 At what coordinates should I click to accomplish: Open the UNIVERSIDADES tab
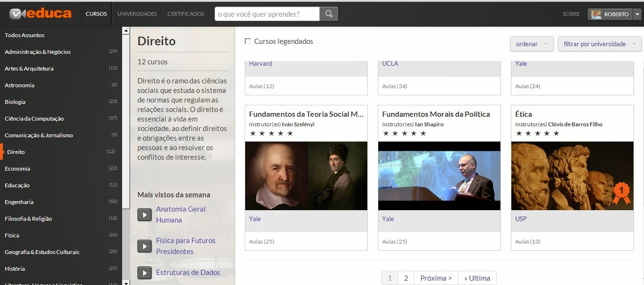pos(137,14)
